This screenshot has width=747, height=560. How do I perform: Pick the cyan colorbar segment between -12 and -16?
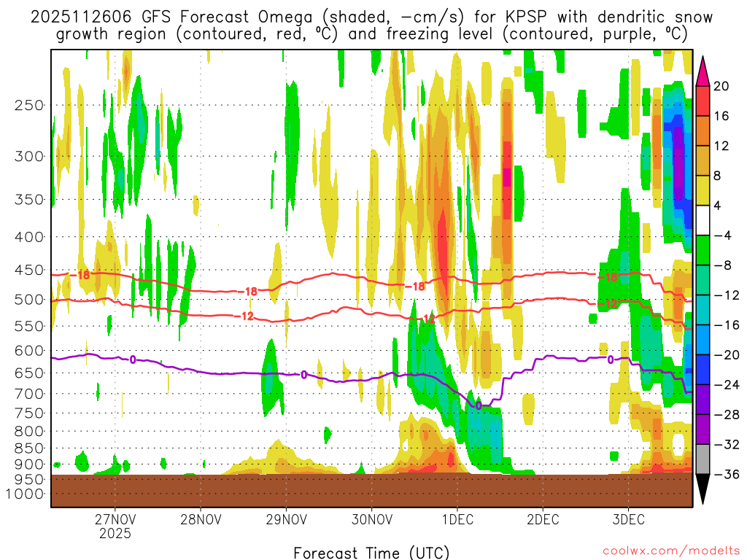[x=703, y=310]
